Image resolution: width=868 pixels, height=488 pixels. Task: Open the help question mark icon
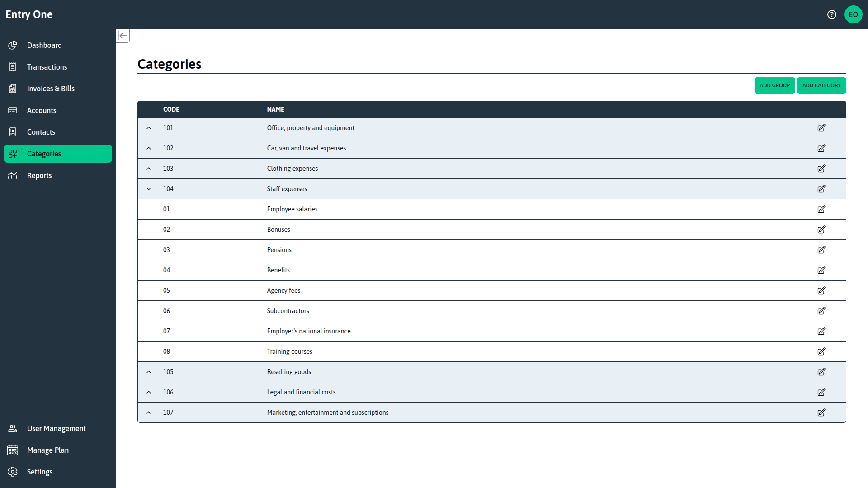(831, 14)
